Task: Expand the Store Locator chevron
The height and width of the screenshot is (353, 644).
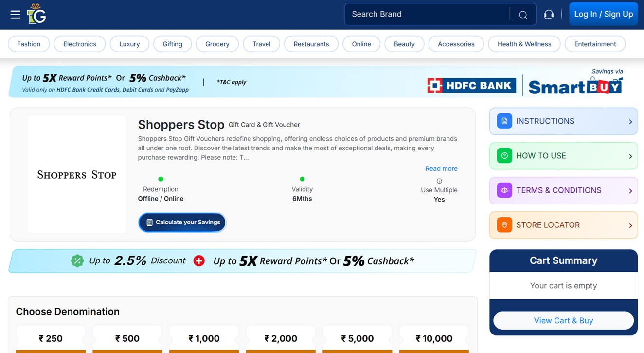Action: coord(630,225)
